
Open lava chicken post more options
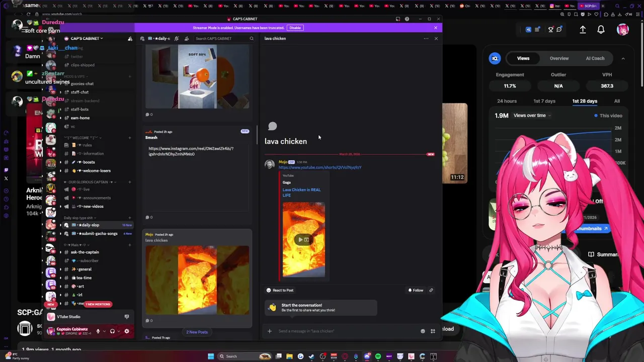[x=426, y=38]
